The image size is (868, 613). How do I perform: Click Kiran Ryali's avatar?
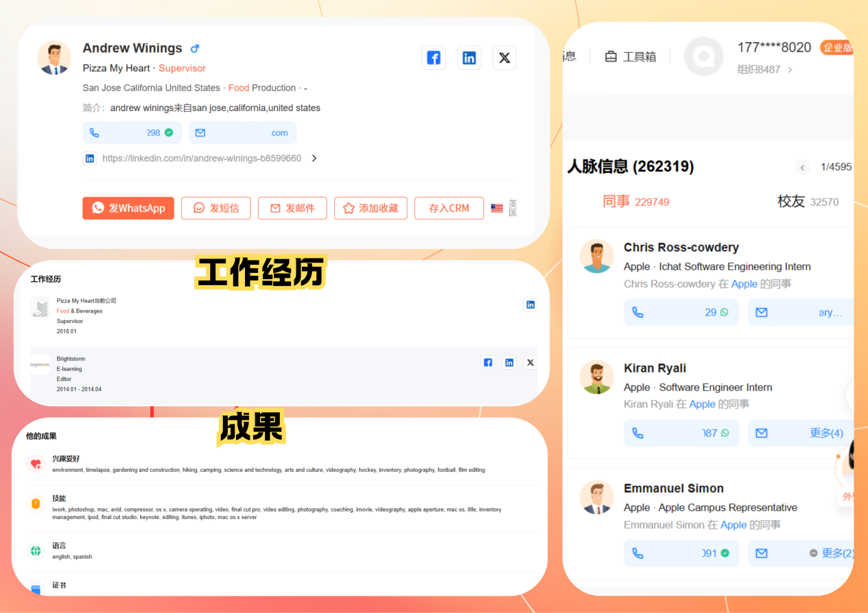597,377
